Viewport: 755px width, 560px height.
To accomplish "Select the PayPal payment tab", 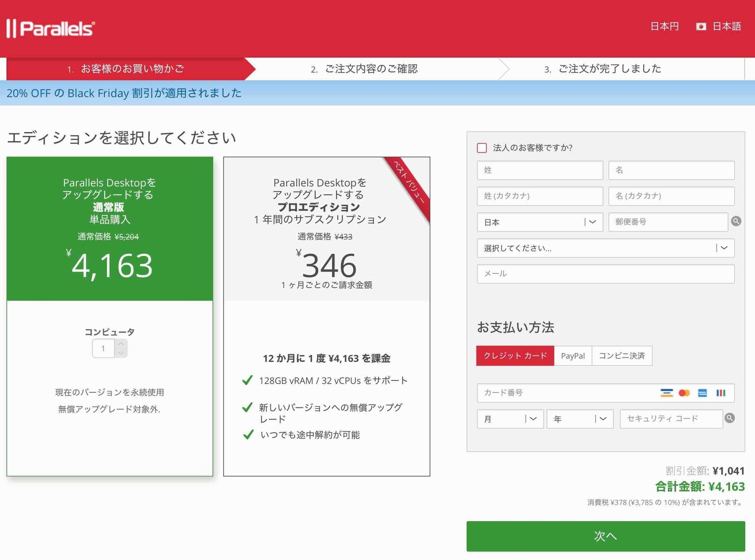I will click(573, 356).
